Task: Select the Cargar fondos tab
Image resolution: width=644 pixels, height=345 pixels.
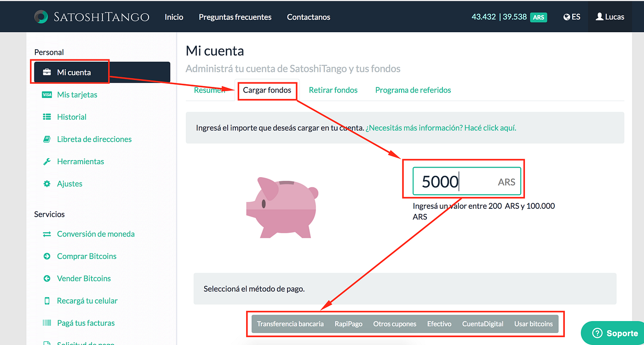Action: [x=267, y=90]
